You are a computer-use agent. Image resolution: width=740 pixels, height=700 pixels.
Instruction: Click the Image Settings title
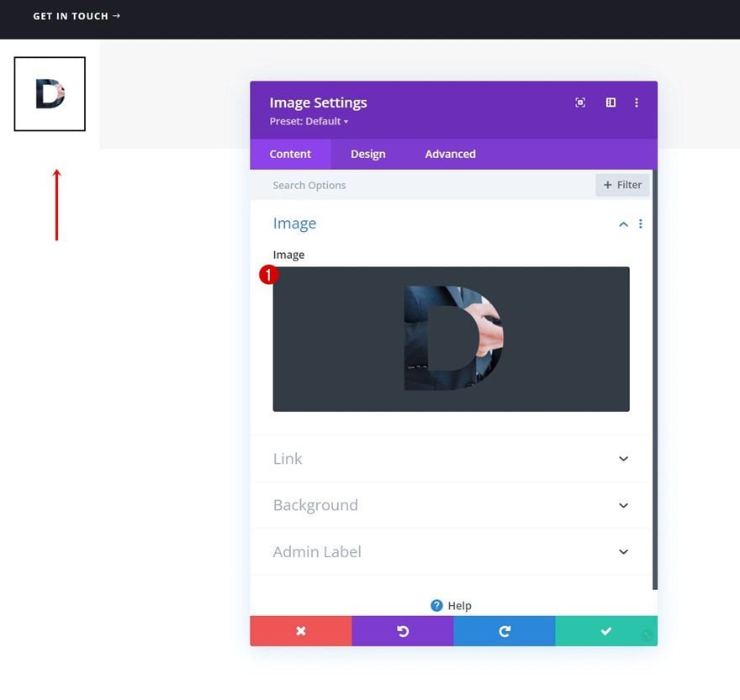(x=318, y=103)
